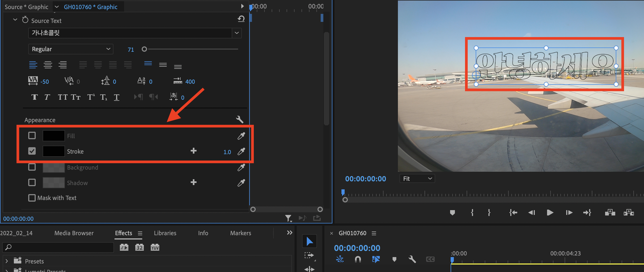Toggle Subscript style
644x272 pixels.
pos(104,97)
